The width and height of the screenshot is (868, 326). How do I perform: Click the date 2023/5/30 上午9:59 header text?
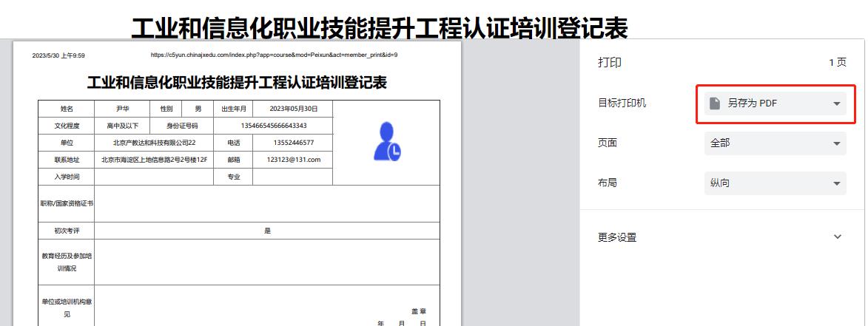pyautogui.click(x=58, y=55)
